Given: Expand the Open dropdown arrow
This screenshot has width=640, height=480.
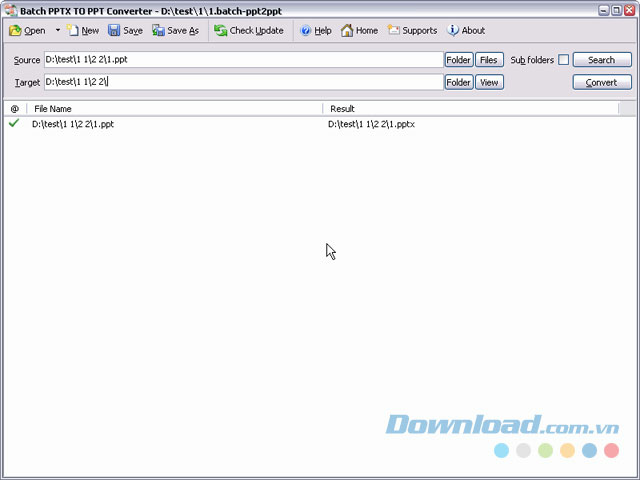Looking at the screenshot, I should point(58,30).
